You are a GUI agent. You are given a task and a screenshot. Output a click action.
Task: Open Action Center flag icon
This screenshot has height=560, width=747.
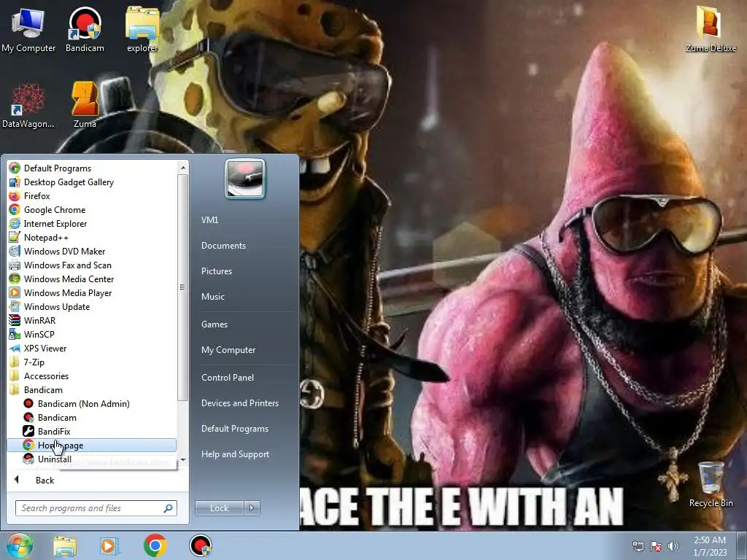coord(656,547)
